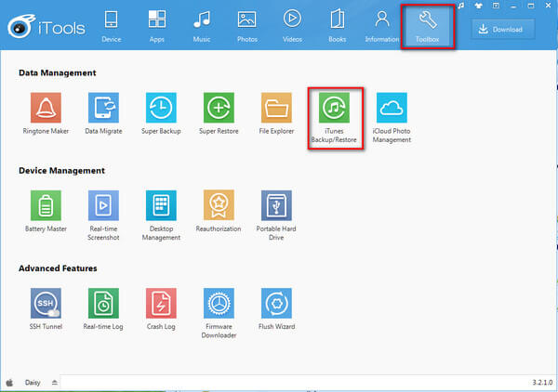Screen dimensions: 558x392
Task: Eject the Daisy device
Action: click(x=53, y=382)
